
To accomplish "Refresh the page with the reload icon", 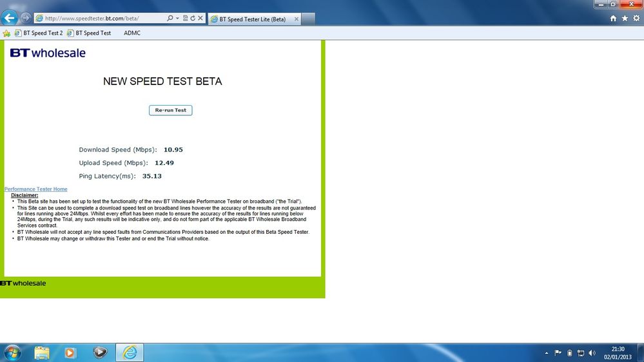I will pyautogui.click(x=193, y=18).
